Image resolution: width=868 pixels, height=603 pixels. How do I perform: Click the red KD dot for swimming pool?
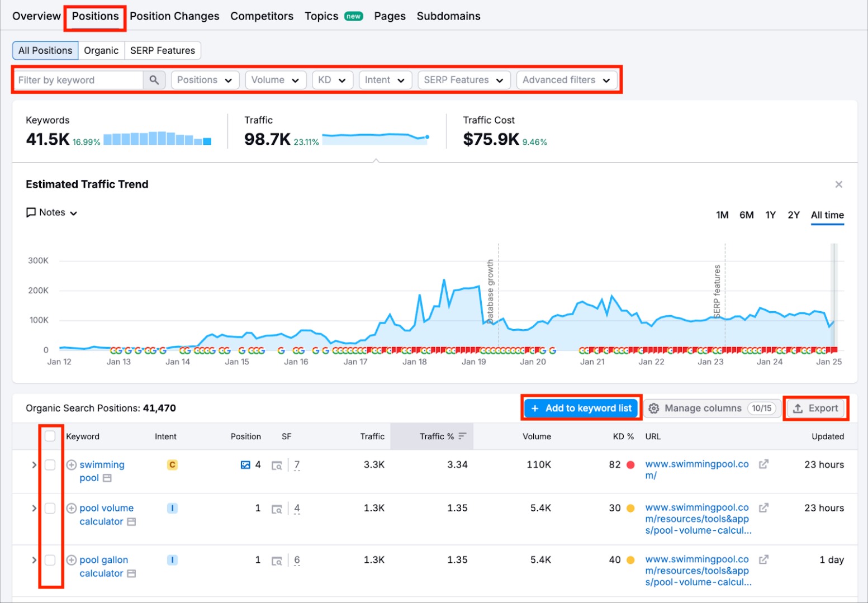pos(630,464)
